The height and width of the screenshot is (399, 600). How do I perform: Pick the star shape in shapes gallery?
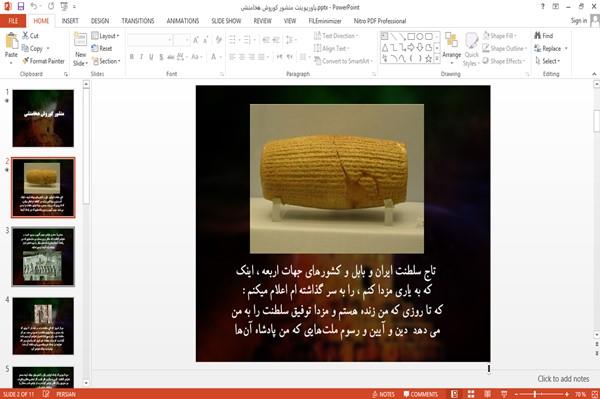point(429,59)
